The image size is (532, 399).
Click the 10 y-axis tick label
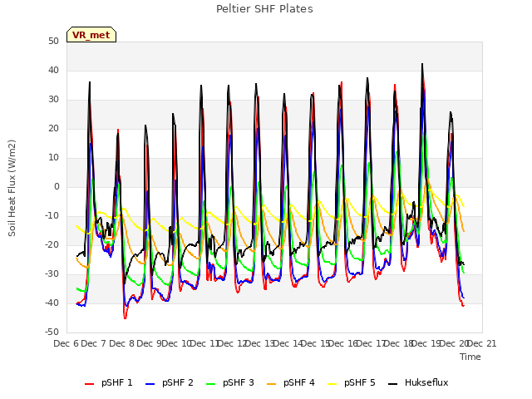53,158
